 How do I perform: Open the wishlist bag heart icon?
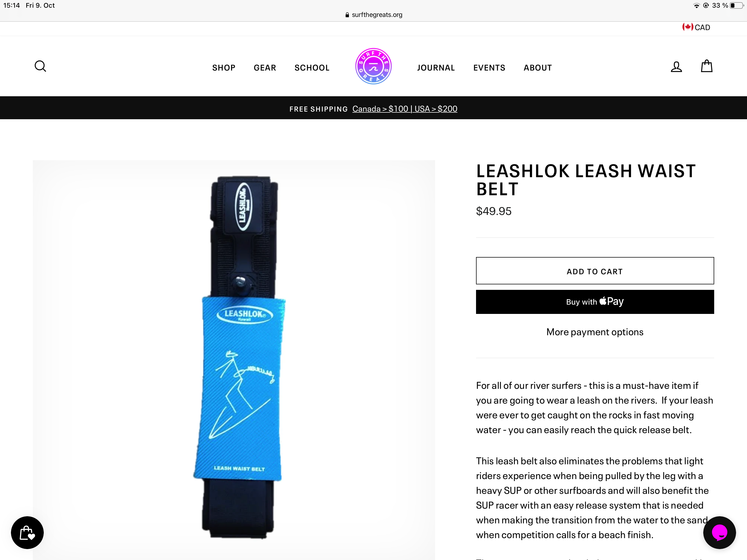[27, 533]
